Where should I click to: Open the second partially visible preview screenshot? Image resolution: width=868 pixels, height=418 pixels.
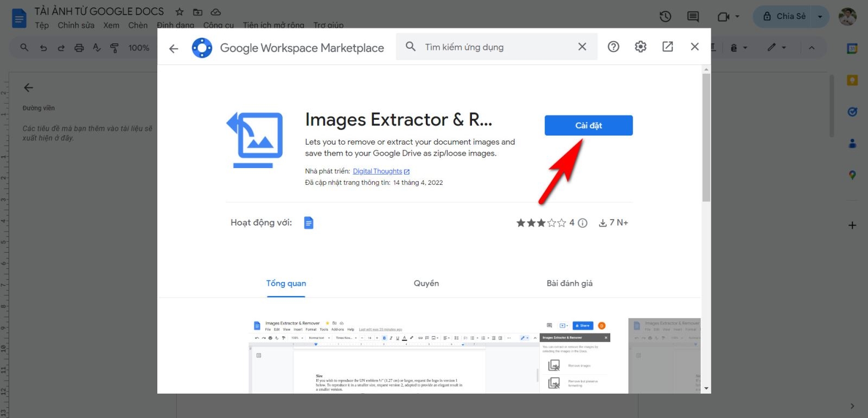pyautogui.click(x=665, y=356)
